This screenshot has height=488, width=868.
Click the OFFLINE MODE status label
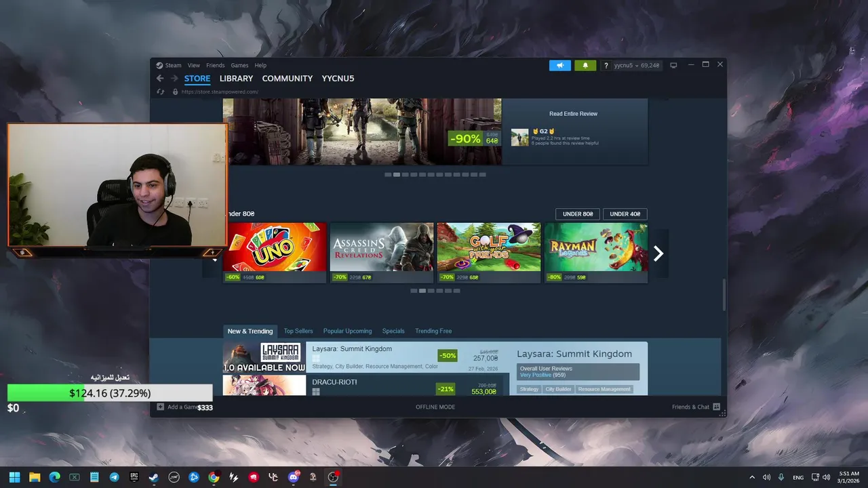[435, 407]
